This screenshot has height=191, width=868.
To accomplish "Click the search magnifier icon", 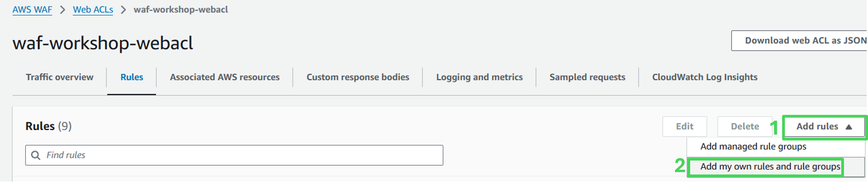I will click(35, 155).
